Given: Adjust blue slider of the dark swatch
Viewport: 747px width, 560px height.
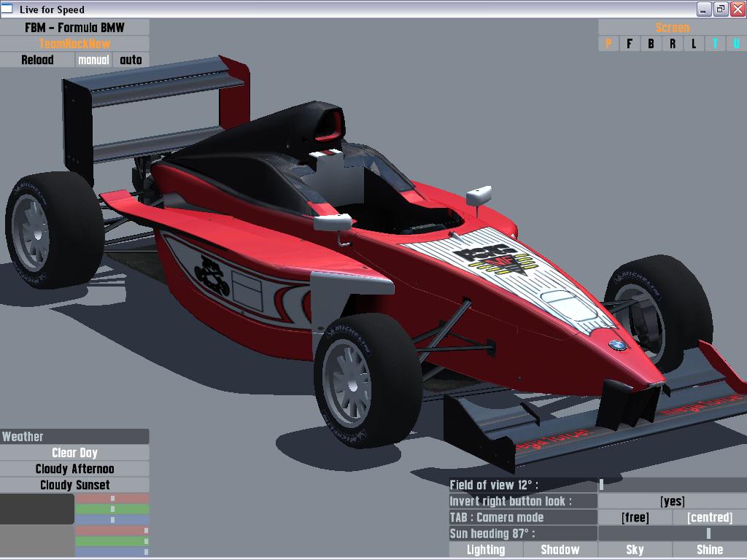Looking at the screenshot, I should [x=112, y=519].
